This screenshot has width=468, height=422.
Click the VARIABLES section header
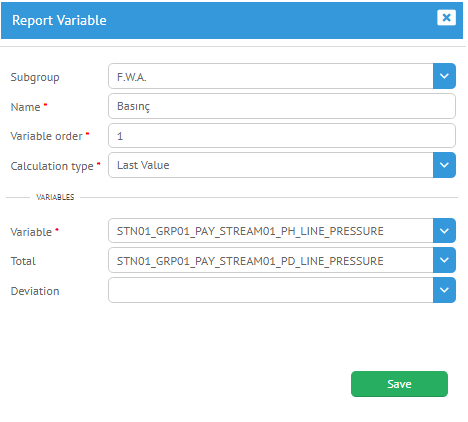55,197
